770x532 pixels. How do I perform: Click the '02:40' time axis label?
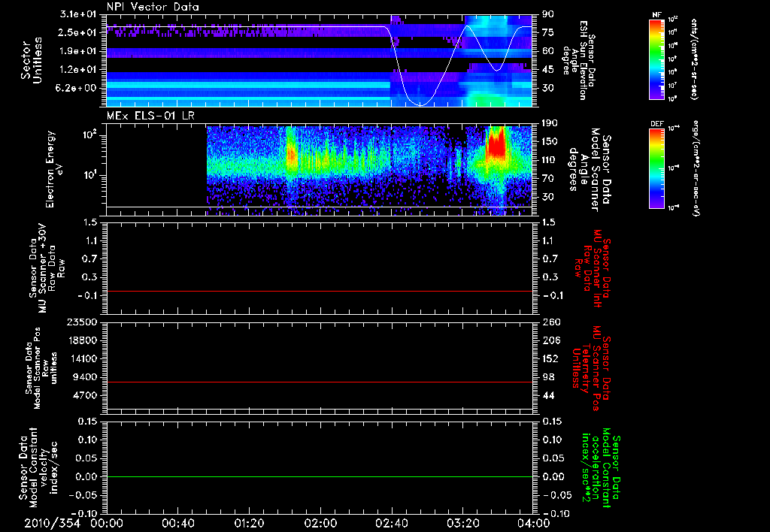point(391,523)
